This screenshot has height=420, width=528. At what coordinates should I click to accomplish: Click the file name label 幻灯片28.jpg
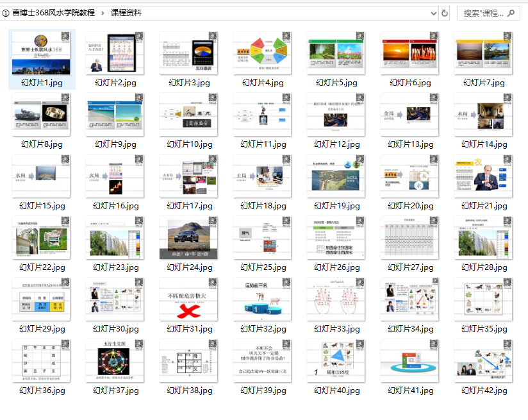click(484, 267)
